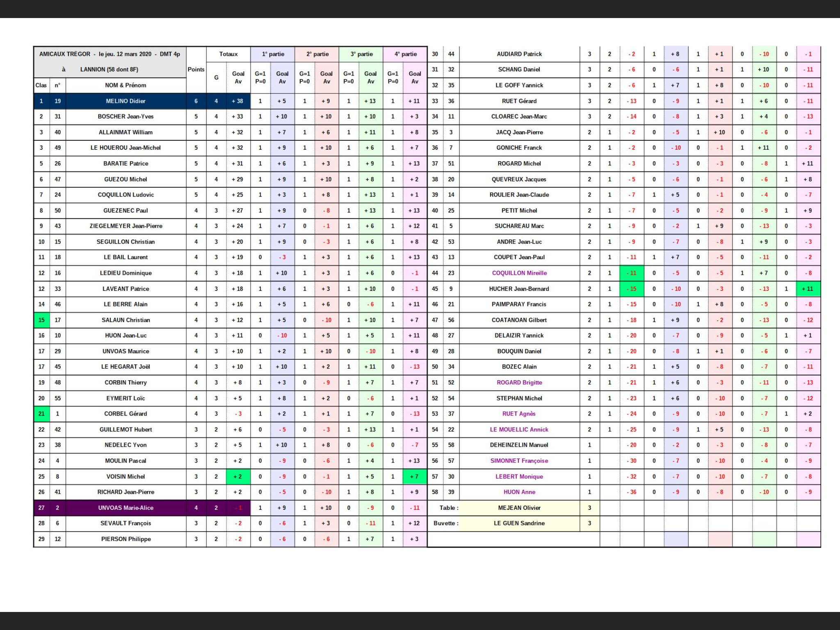Click the "2° partie" column header

click(317, 54)
